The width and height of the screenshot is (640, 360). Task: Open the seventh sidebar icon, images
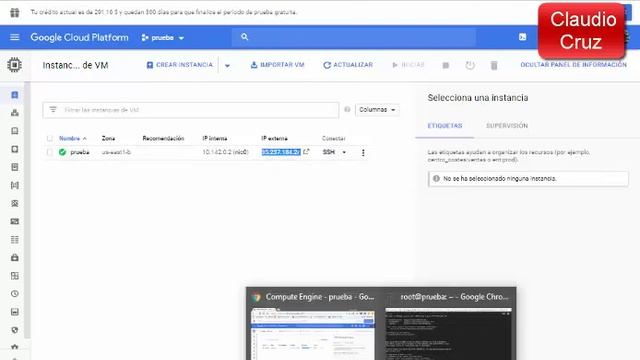[x=15, y=203]
